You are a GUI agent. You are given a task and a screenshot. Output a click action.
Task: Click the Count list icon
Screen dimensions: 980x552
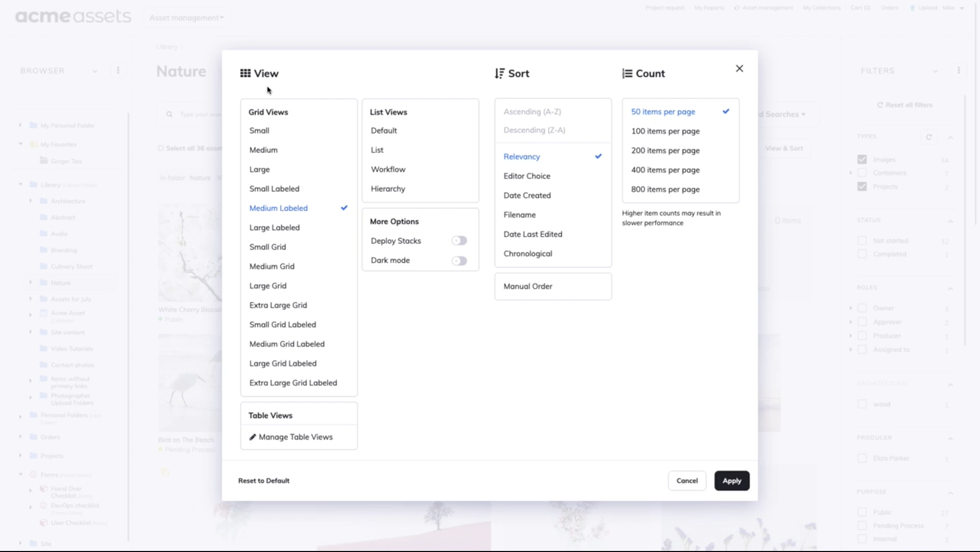click(x=627, y=74)
